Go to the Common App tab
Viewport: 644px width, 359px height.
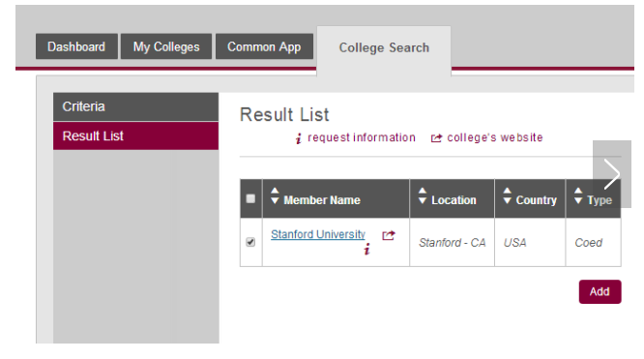[x=264, y=46]
